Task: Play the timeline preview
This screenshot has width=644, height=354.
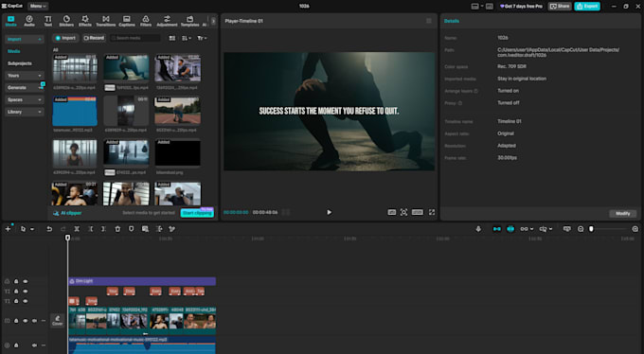Action: coord(329,212)
